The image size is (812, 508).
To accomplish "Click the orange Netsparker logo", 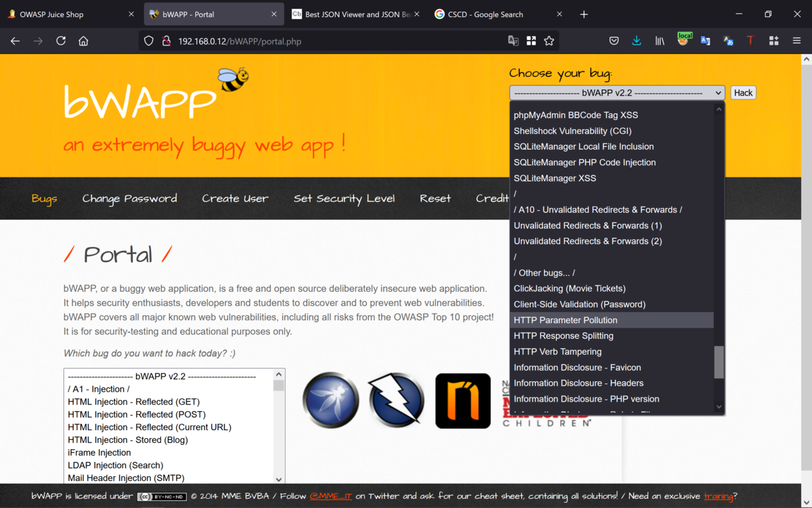I will 463,400.
